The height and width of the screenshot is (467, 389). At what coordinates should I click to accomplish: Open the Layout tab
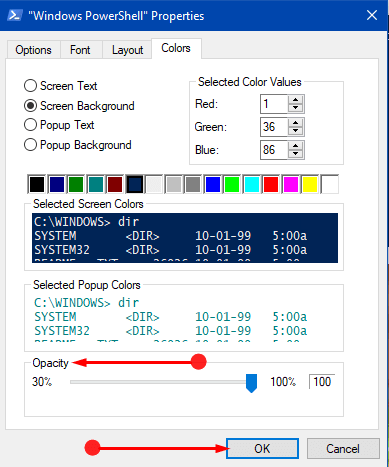127,50
